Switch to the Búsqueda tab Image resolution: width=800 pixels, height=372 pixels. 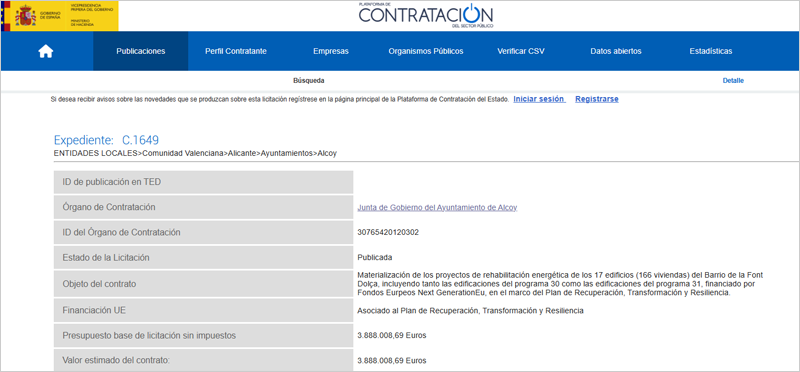[x=309, y=81]
